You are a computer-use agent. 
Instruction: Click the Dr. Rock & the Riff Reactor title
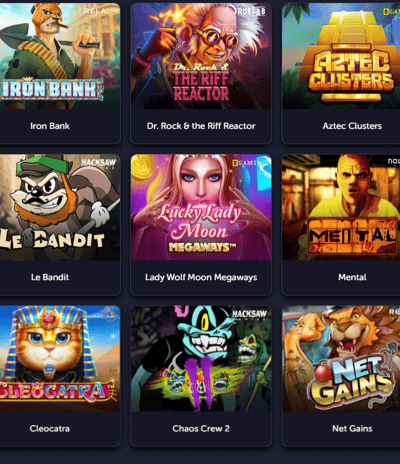pyautogui.click(x=201, y=126)
